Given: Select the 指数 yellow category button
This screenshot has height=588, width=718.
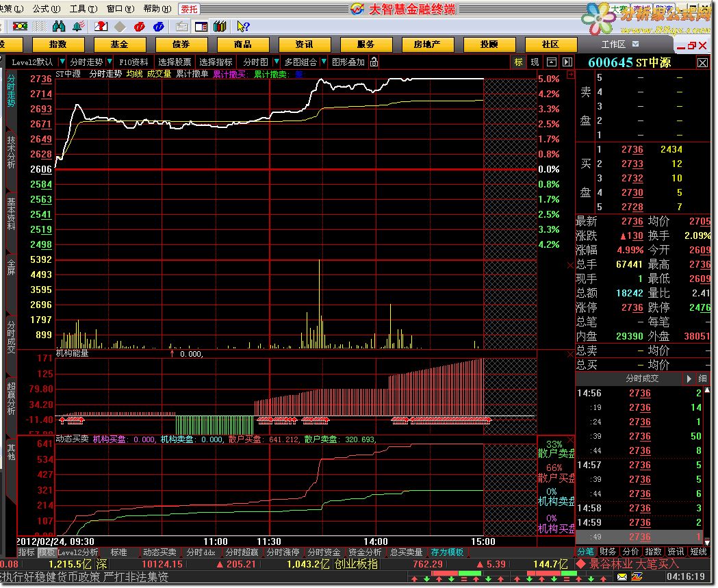Looking at the screenshot, I should click(58, 44).
